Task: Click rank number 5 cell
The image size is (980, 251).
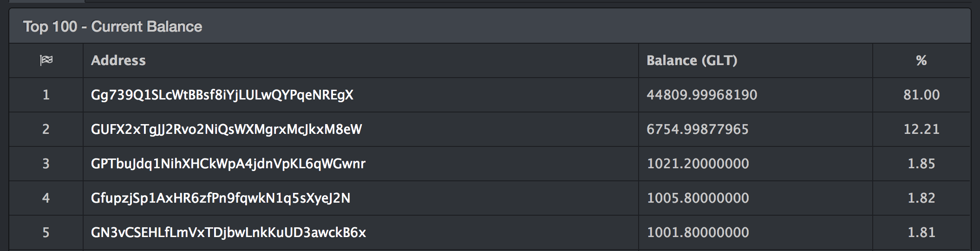Action: click(x=46, y=232)
